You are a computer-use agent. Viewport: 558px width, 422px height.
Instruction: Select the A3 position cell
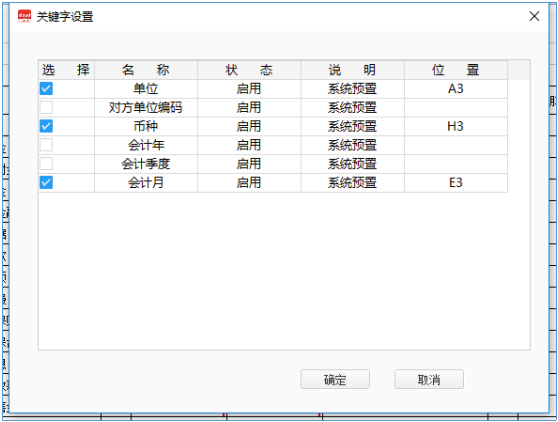[456, 89]
